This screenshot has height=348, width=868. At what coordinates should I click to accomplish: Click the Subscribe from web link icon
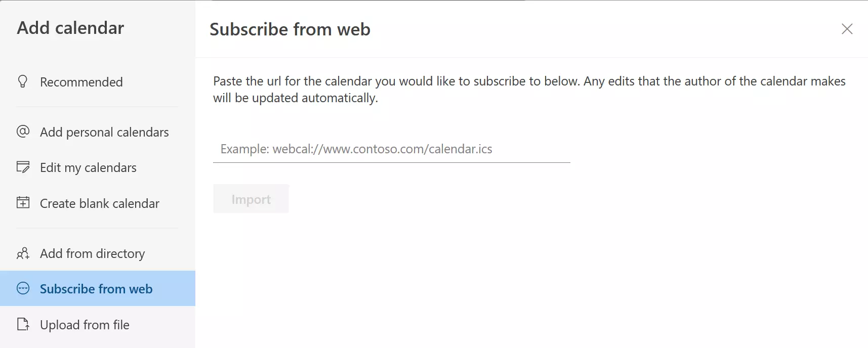23,288
